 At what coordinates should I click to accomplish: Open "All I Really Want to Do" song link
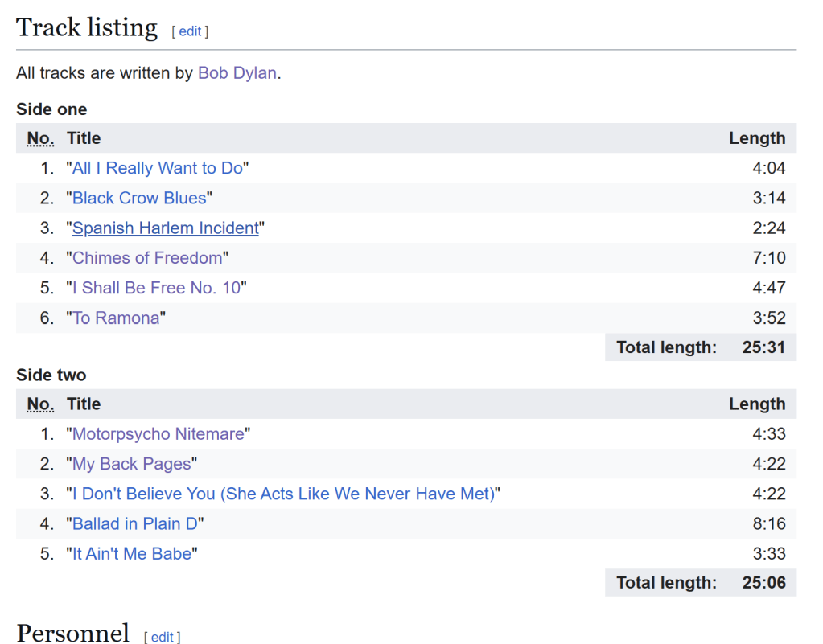coord(158,168)
